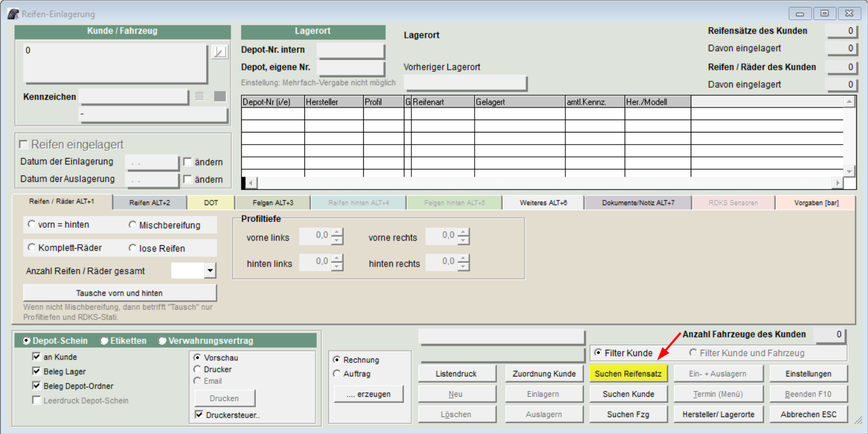Screen dimensions: 868x434
Task: Select the Etiketten print option
Action: click(x=105, y=341)
